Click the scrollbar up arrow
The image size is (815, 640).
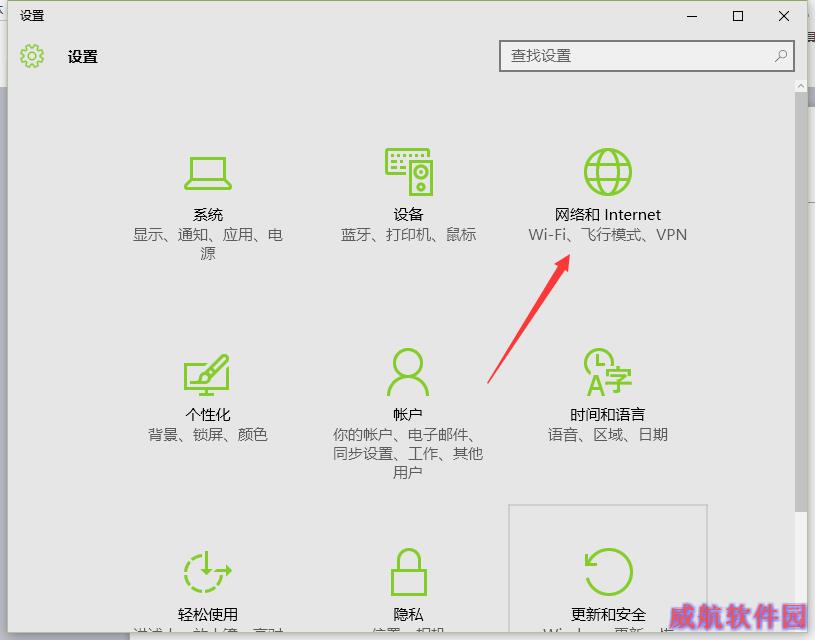click(800, 86)
